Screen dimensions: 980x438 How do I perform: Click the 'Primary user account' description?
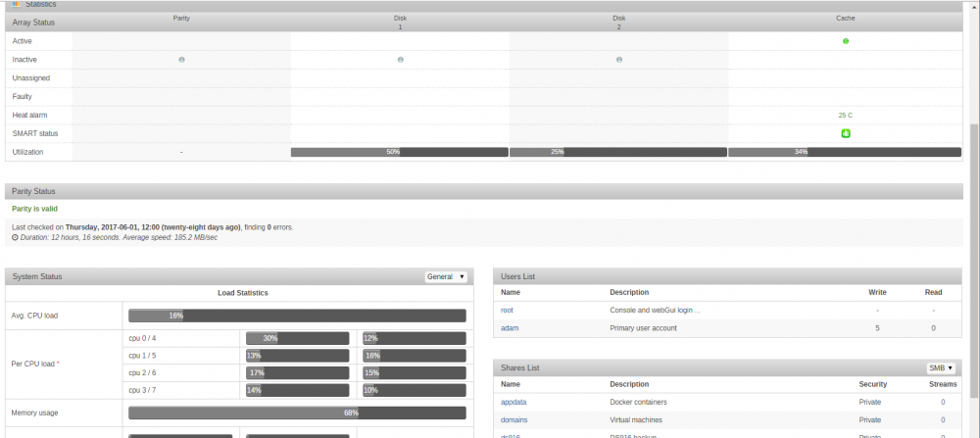643,328
